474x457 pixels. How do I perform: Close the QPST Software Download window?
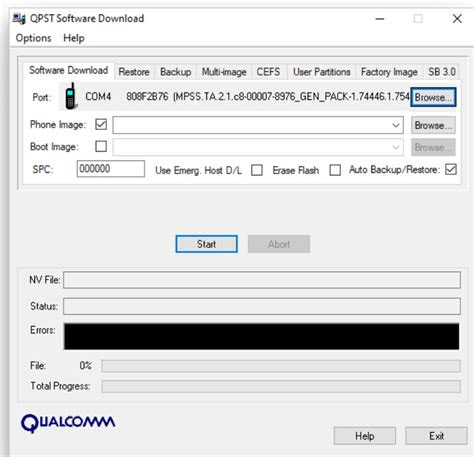(457, 19)
